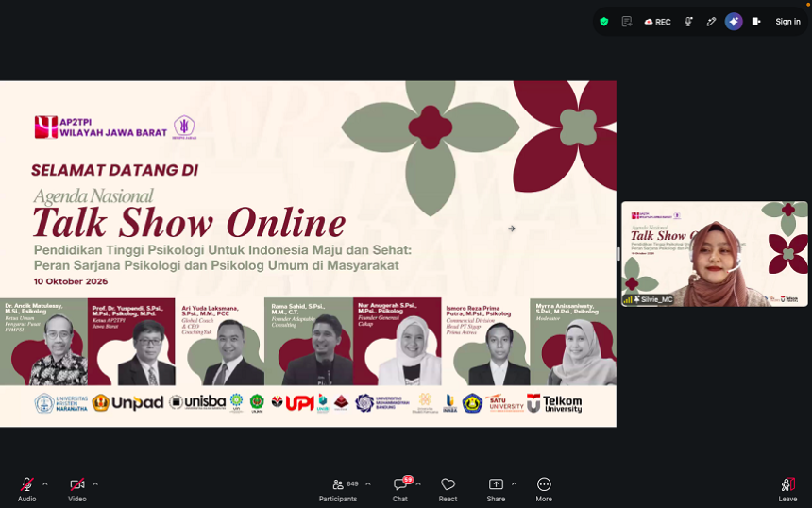Start Video camera

click(x=77, y=489)
